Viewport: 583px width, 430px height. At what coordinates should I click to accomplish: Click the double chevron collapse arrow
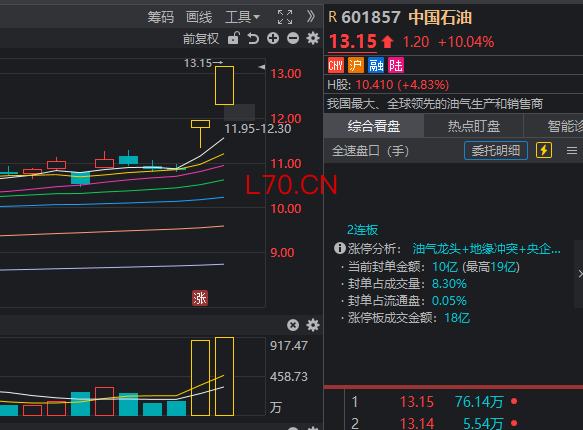(x=311, y=16)
